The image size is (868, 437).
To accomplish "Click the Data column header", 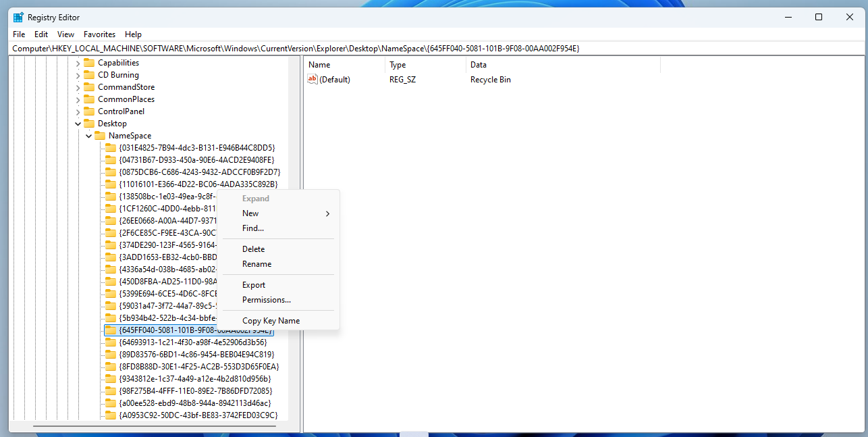I will [x=563, y=65].
